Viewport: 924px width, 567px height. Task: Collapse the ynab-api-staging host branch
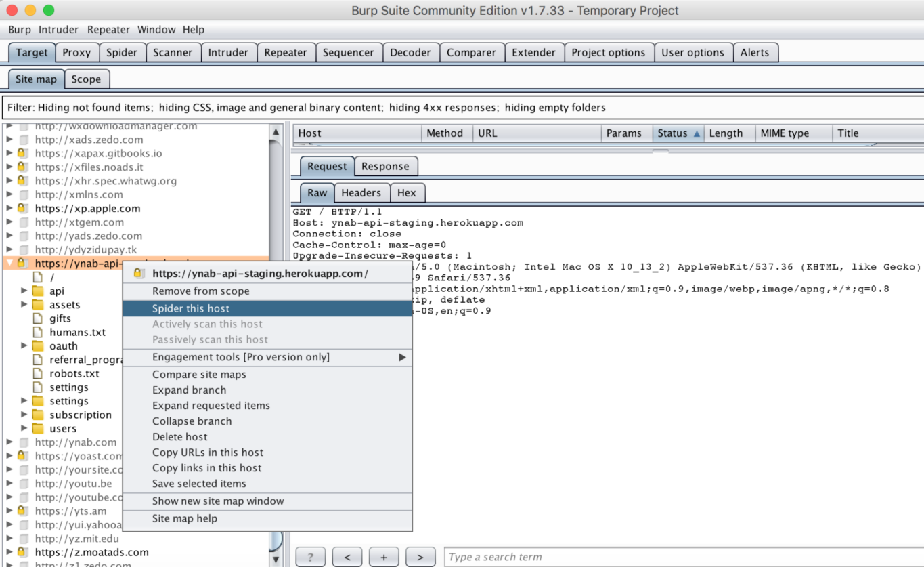pyautogui.click(x=9, y=263)
